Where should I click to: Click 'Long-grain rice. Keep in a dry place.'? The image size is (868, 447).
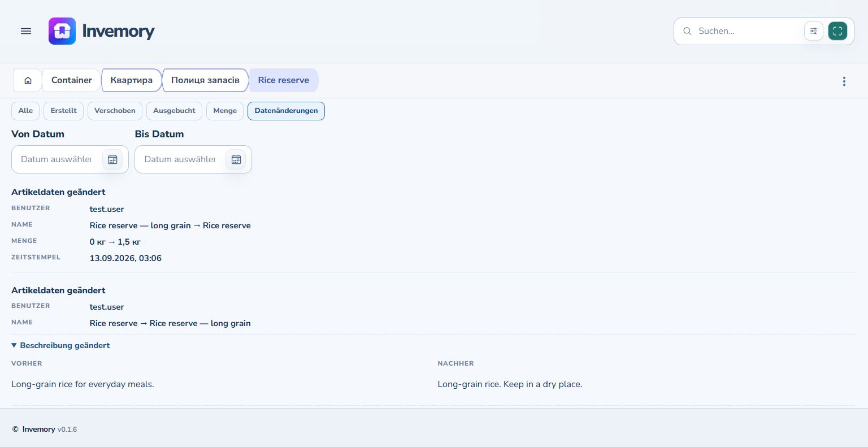tap(510, 384)
